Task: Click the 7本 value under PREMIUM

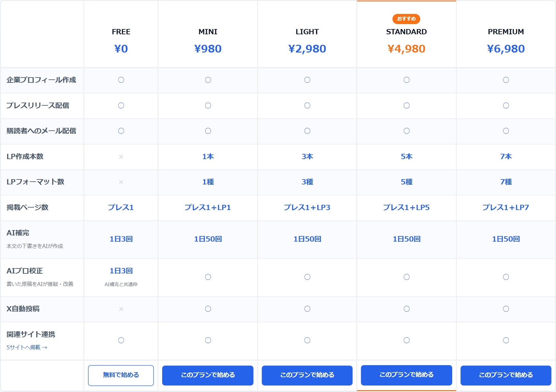Action: coord(506,157)
